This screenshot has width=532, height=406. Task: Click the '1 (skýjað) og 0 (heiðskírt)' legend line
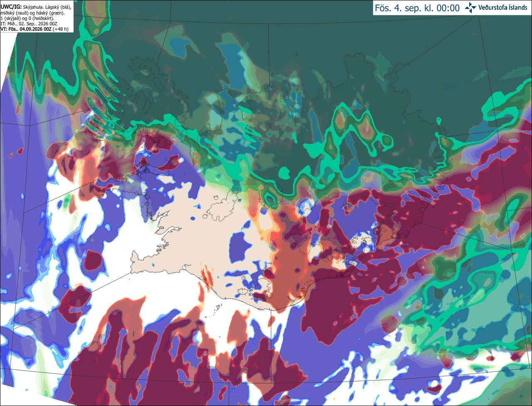27,18
